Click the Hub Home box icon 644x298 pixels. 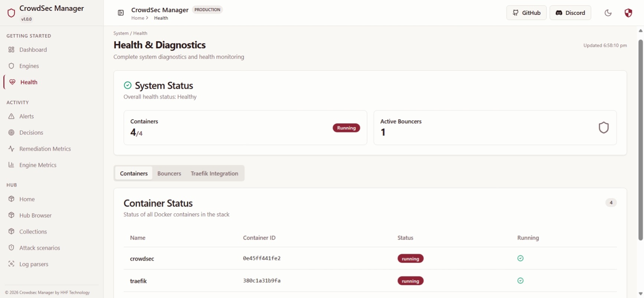click(x=12, y=199)
